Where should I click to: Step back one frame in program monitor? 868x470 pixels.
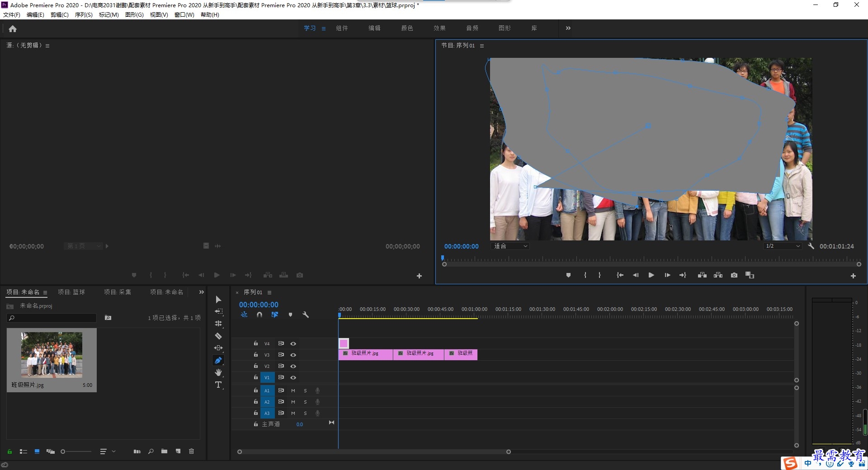636,275
